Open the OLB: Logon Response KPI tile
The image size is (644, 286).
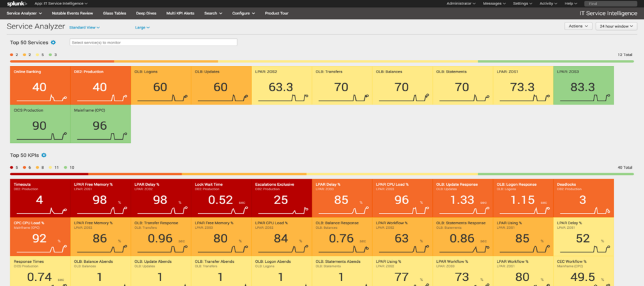(523, 198)
